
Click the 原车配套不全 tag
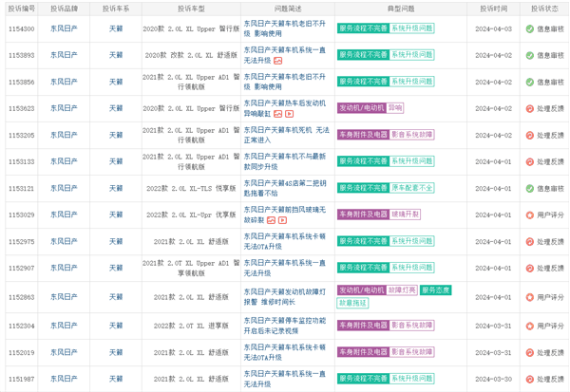412,189
